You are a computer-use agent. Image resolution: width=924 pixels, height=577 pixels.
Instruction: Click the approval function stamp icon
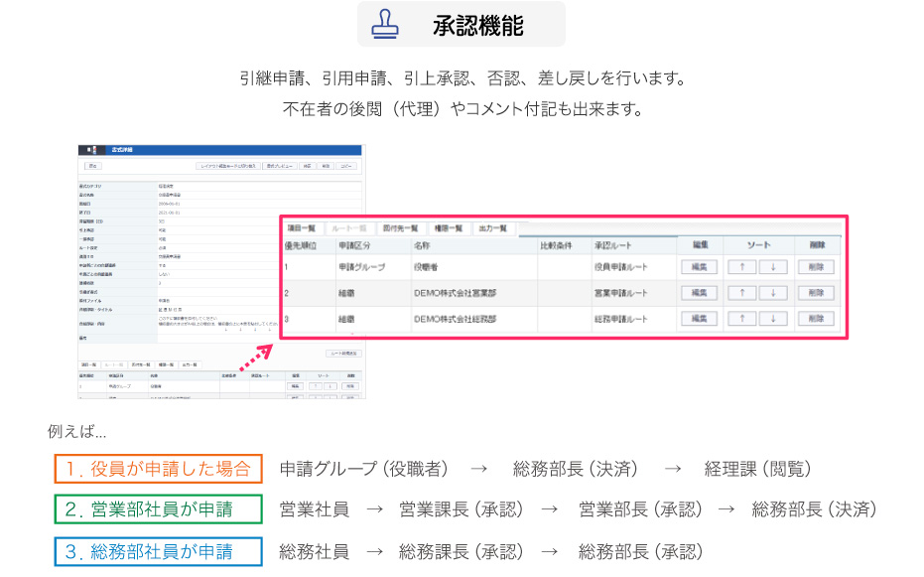pyautogui.click(x=385, y=24)
